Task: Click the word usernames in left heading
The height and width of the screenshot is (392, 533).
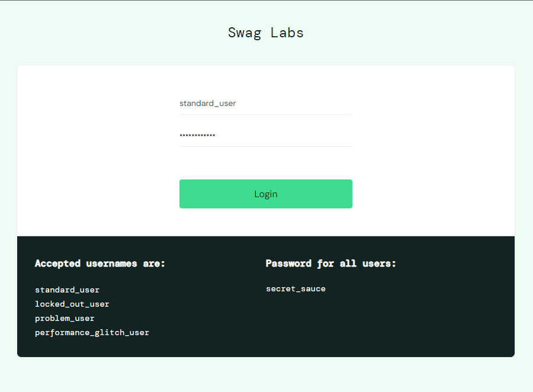Action: [x=111, y=264]
